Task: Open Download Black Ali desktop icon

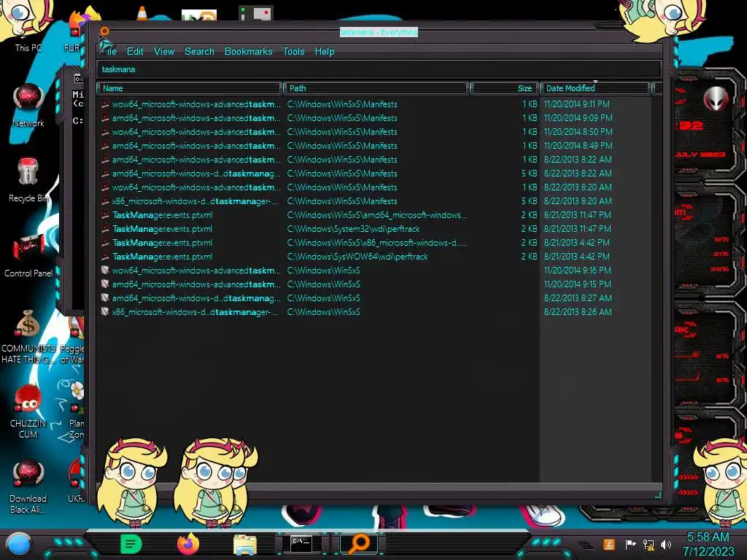Action: [28, 486]
